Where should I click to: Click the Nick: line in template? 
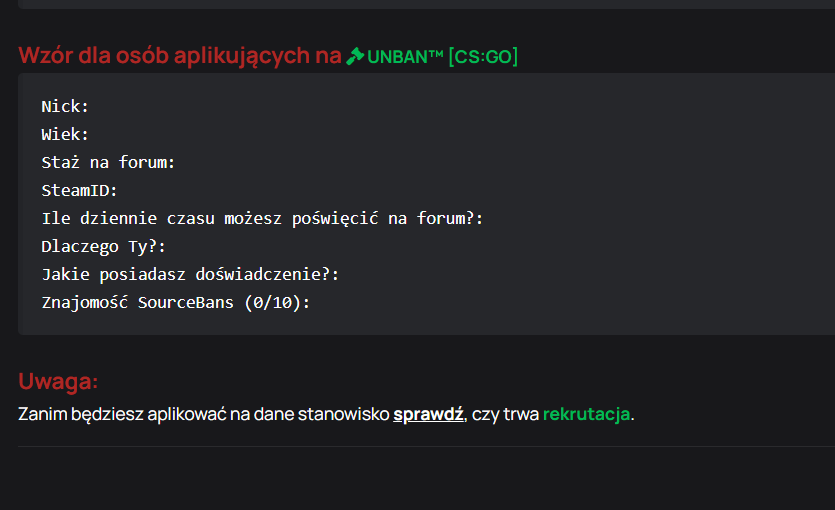[x=65, y=106]
